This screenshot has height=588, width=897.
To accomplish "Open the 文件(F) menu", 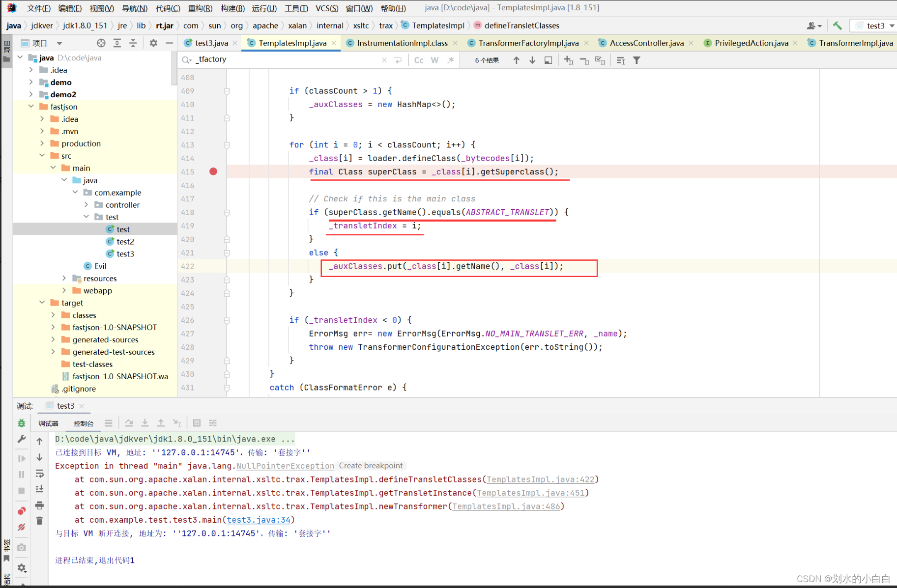I will (38, 8).
